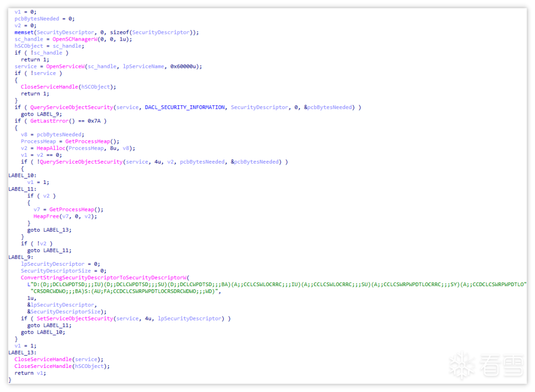Select GetLastError() call in condition

(x=52, y=121)
